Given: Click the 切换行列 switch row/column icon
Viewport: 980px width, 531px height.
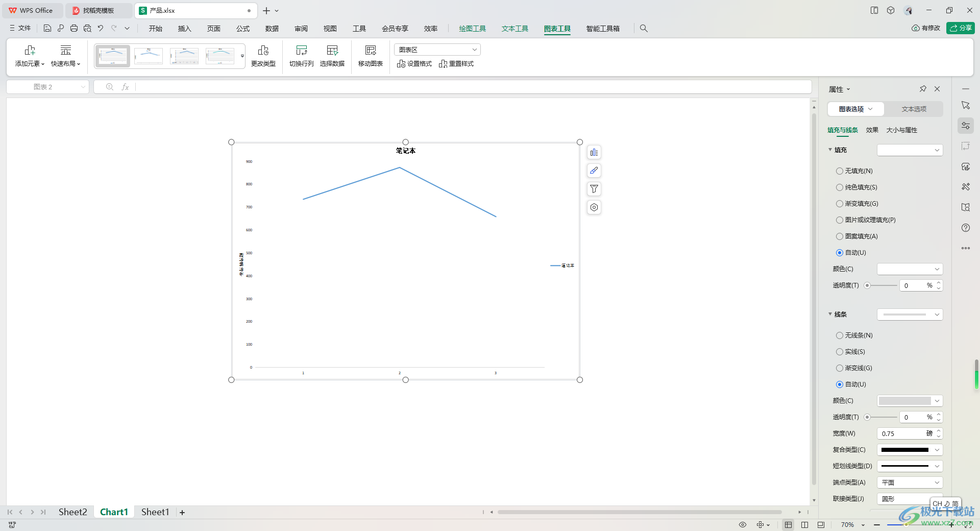Looking at the screenshot, I should 302,56.
